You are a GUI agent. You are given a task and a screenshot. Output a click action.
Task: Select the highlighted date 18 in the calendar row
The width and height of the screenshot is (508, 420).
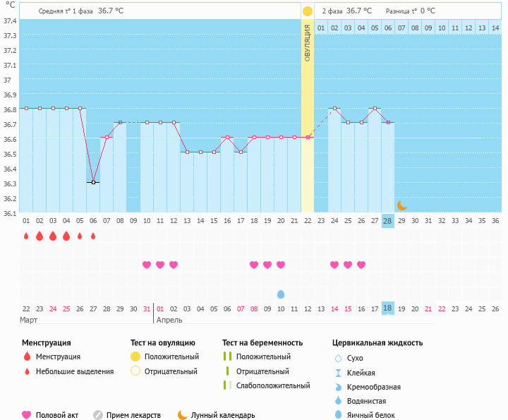pyautogui.click(x=387, y=308)
